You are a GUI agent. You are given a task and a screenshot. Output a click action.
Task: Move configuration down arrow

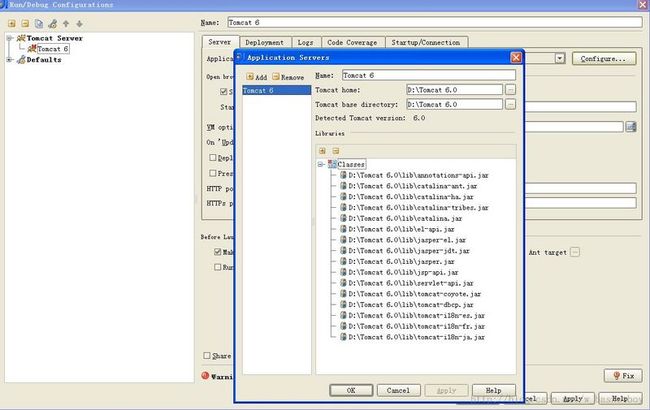(x=79, y=24)
